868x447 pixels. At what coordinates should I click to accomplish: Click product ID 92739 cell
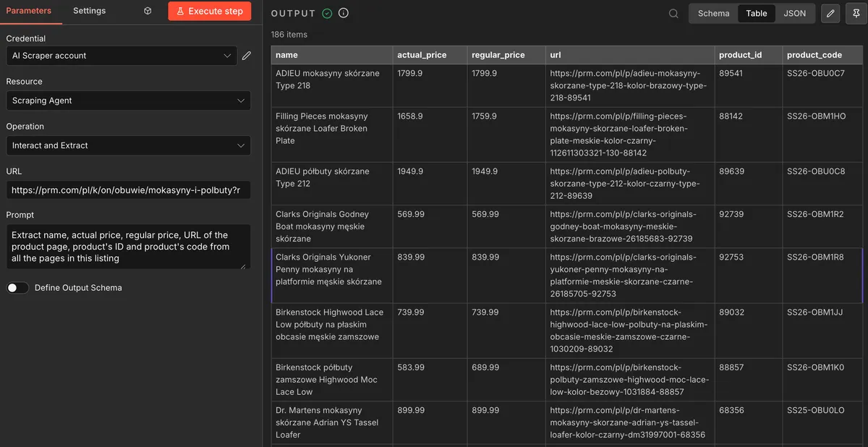pyautogui.click(x=748, y=226)
